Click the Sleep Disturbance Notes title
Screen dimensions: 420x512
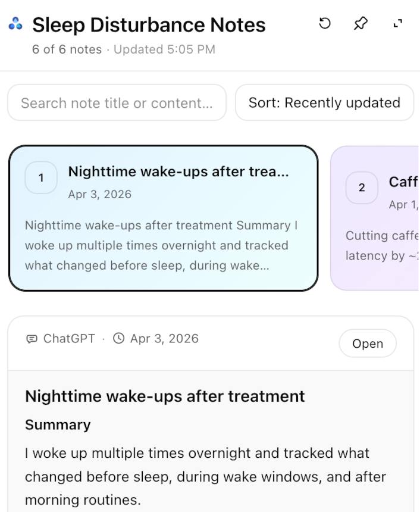click(x=149, y=25)
